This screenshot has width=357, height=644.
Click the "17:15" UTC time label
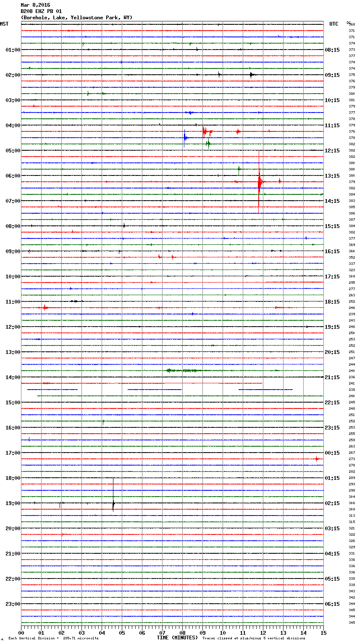pyautogui.click(x=332, y=277)
